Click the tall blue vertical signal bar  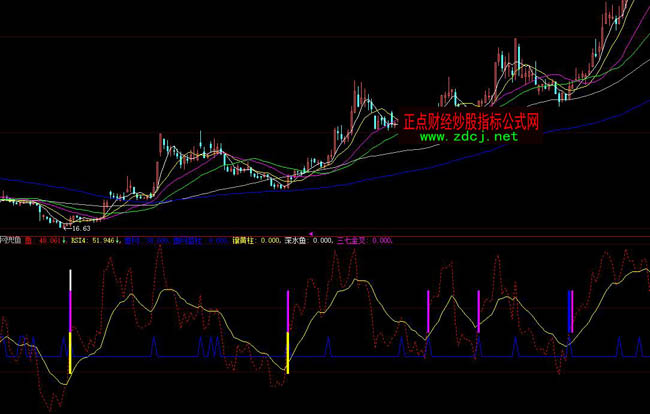570,312
